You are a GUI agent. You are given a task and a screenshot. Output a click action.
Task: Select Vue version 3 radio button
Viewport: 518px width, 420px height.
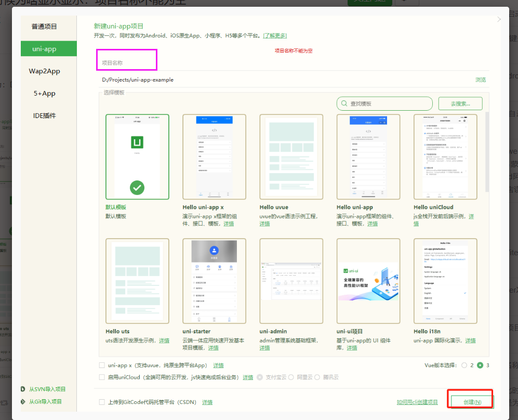point(480,365)
